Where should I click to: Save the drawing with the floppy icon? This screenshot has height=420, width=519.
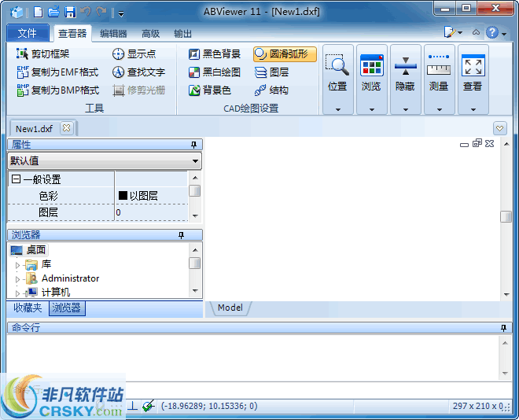click(x=70, y=13)
